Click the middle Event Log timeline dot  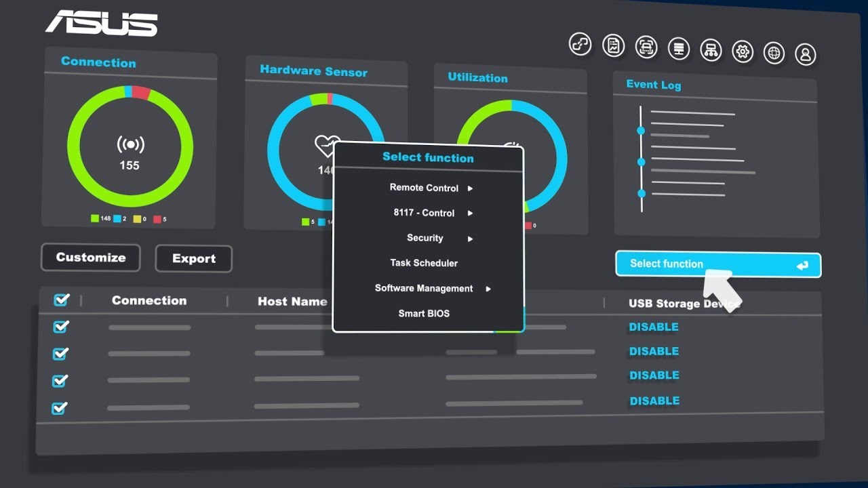click(x=641, y=161)
